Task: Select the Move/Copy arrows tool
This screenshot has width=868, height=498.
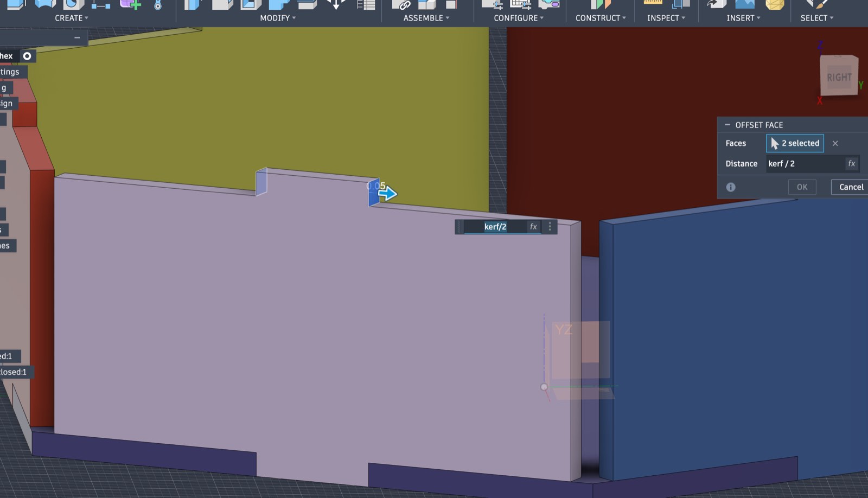Action: [x=336, y=4]
